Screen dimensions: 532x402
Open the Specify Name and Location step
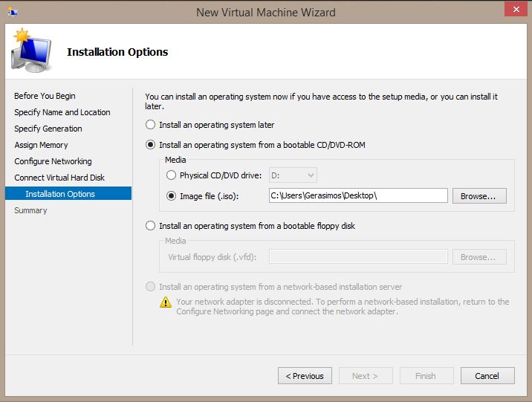(x=62, y=112)
